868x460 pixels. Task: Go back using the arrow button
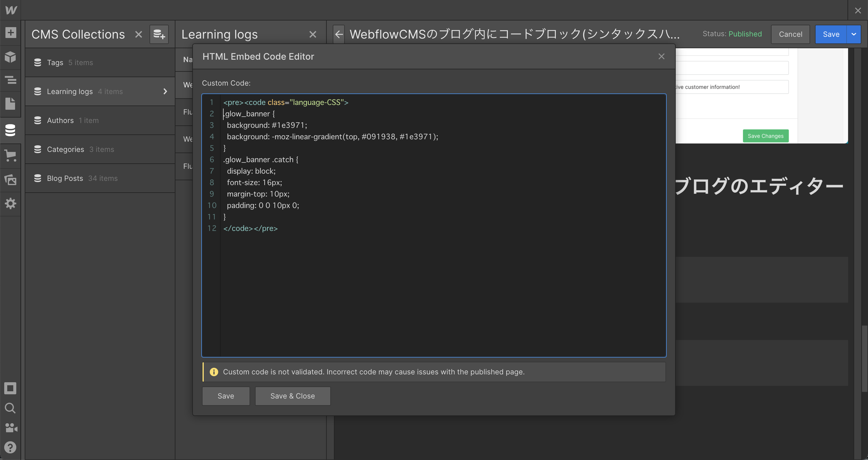coord(339,34)
